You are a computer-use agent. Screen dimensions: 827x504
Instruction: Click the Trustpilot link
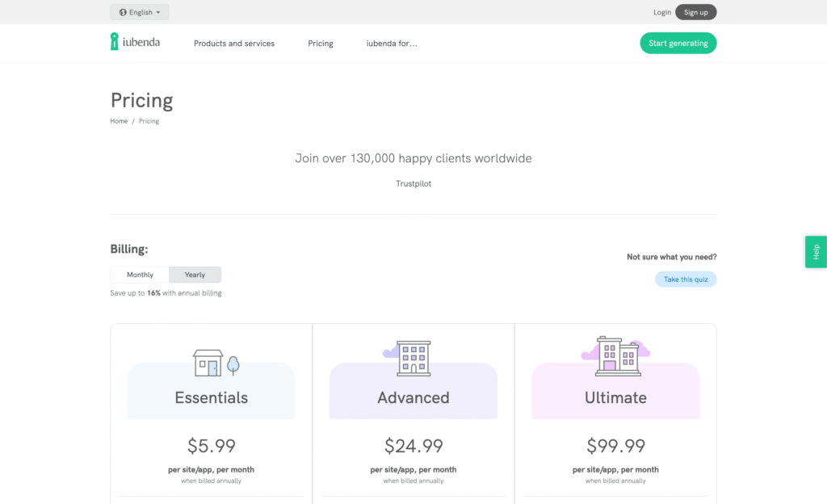pyautogui.click(x=413, y=184)
